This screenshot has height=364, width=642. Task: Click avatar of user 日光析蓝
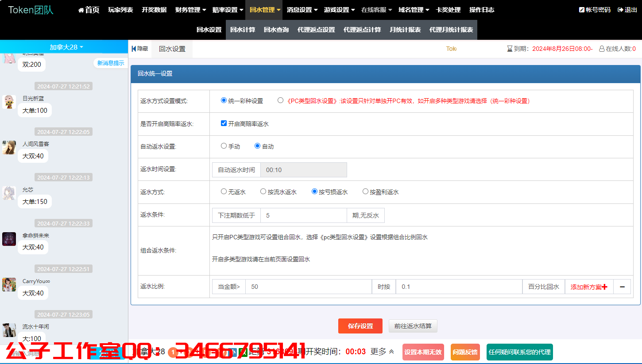click(9, 102)
